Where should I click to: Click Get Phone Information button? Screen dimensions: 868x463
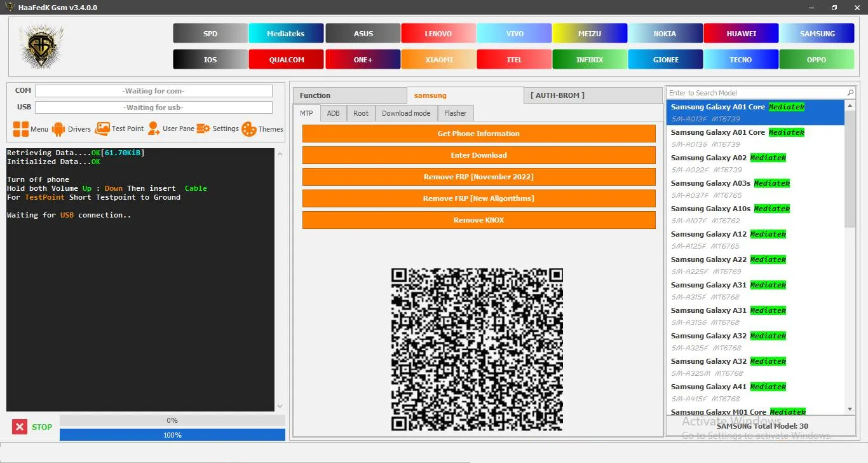(478, 134)
